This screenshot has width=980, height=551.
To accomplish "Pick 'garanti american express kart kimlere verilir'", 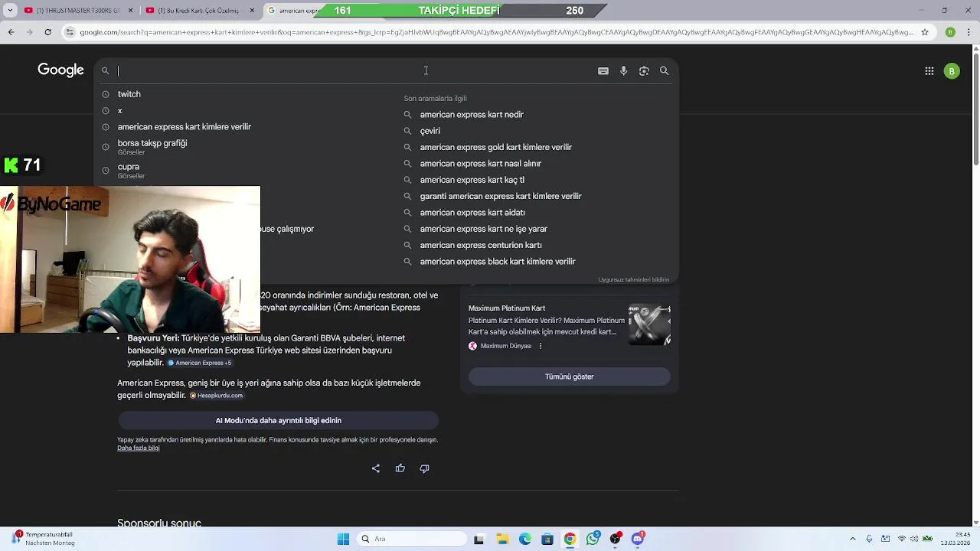I will pos(501,196).
